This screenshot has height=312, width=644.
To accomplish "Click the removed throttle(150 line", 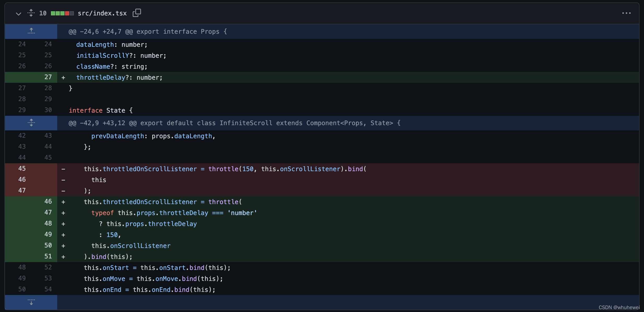I will (x=348, y=169).
